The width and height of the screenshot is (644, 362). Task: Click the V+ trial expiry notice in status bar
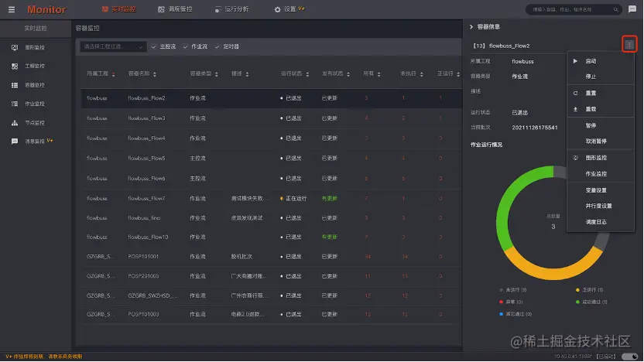pyautogui.click(x=44, y=357)
